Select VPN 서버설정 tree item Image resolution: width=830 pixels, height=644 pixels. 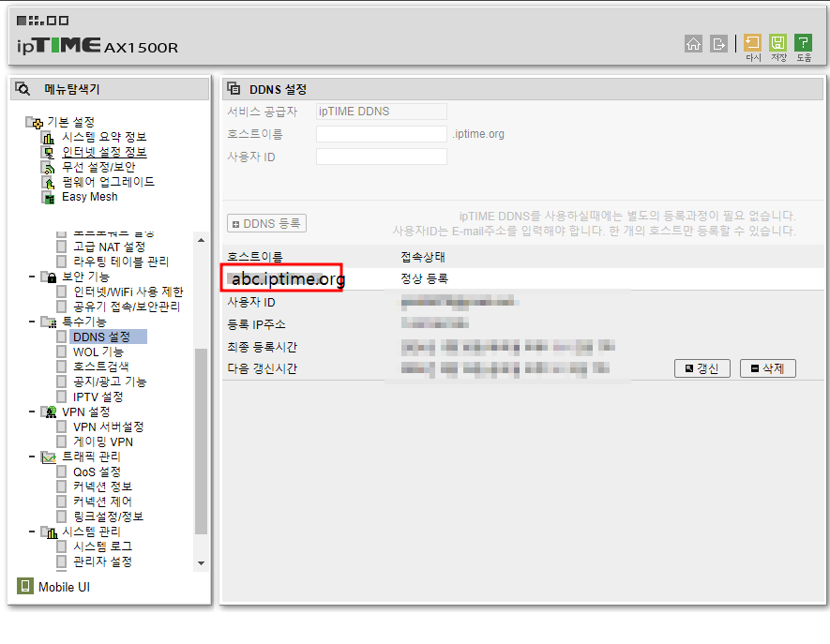[109, 427]
